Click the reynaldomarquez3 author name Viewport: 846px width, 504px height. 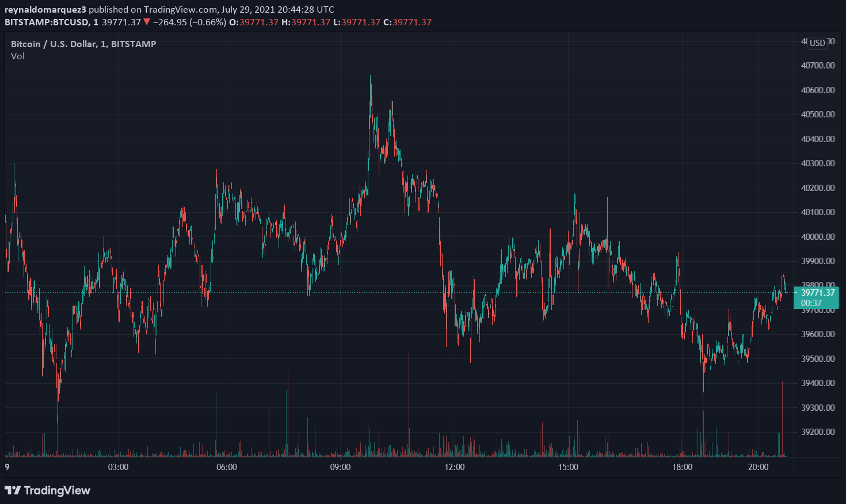click(45, 10)
